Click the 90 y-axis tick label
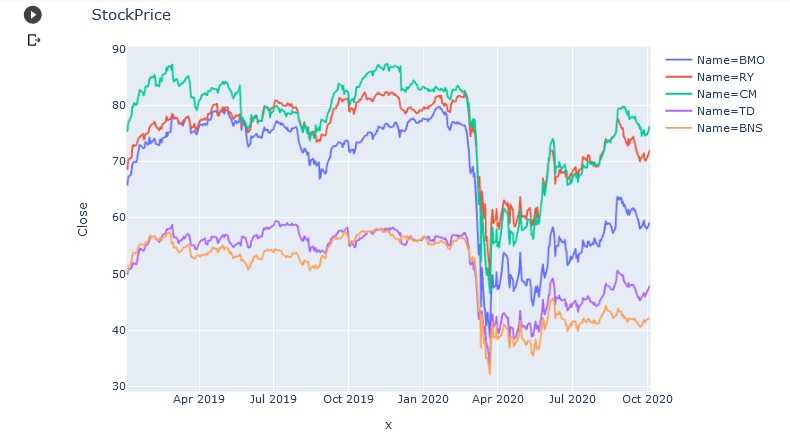Image resolution: width=790 pixels, height=445 pixels. 119,49
